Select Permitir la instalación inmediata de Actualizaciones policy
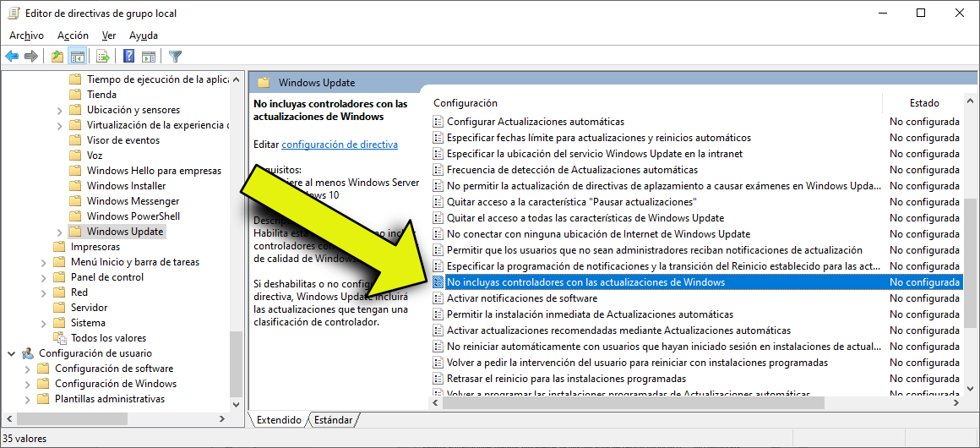The image size is (980, 448). click(x=590, y=314)
